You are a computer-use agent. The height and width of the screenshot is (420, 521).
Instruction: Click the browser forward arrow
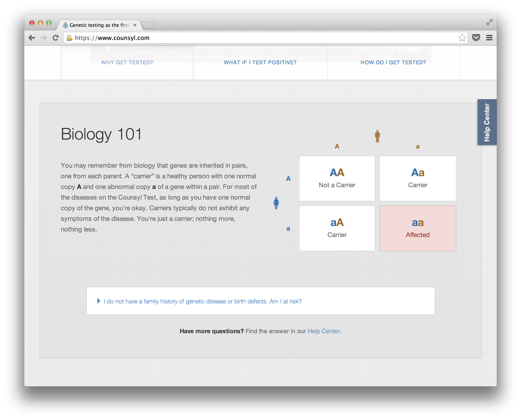(x=44, y=38)
